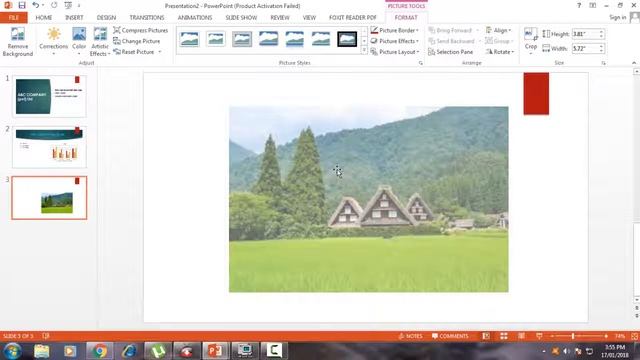Click the Height input field

click(585, 34)
